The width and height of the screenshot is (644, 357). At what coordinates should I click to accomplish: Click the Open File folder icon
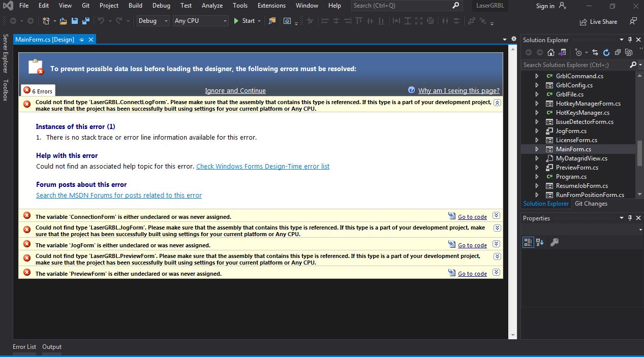63,21
